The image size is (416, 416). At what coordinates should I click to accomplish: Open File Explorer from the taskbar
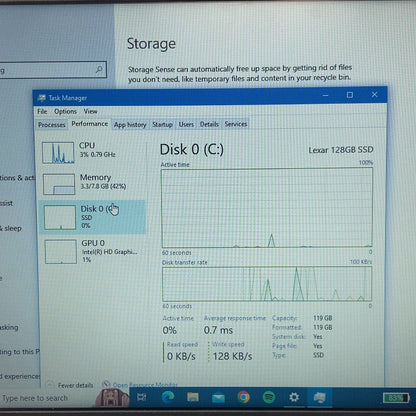(x=193, y=397)
